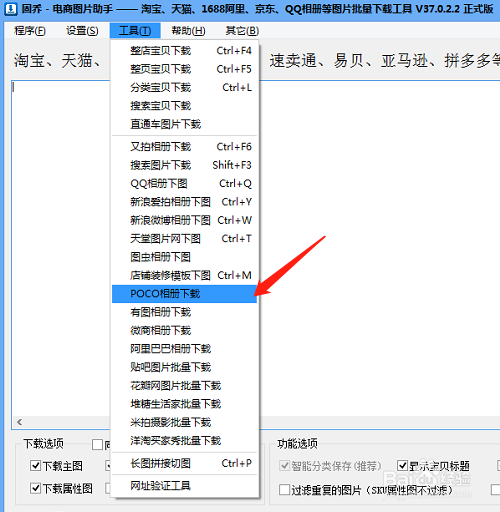Choose 贴吧图片批量下载 menu entry
This screenshot has height=512, width=500.
[184, 367]
